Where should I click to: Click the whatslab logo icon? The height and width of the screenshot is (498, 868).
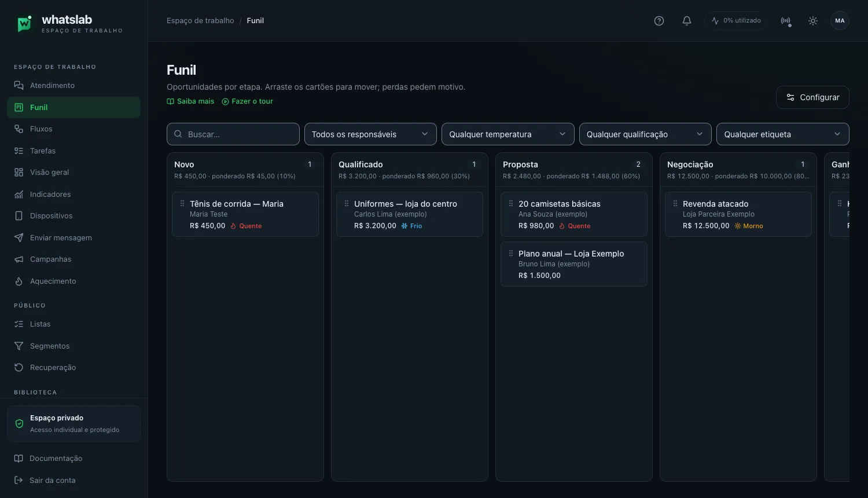(x=24, y=24)
